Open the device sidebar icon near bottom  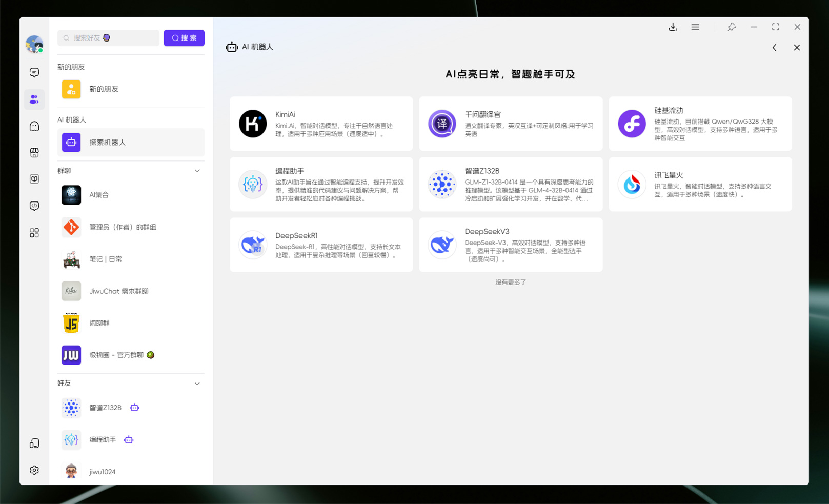click(x=34, y=443)
